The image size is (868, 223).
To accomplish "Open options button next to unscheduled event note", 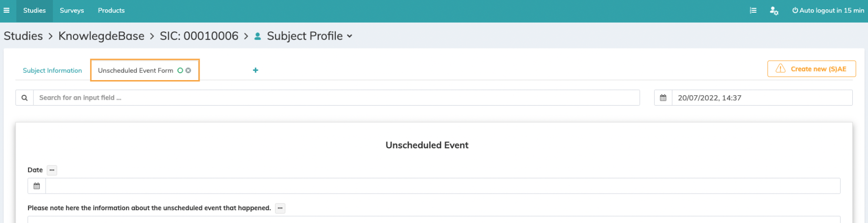I will pos(280,208).
